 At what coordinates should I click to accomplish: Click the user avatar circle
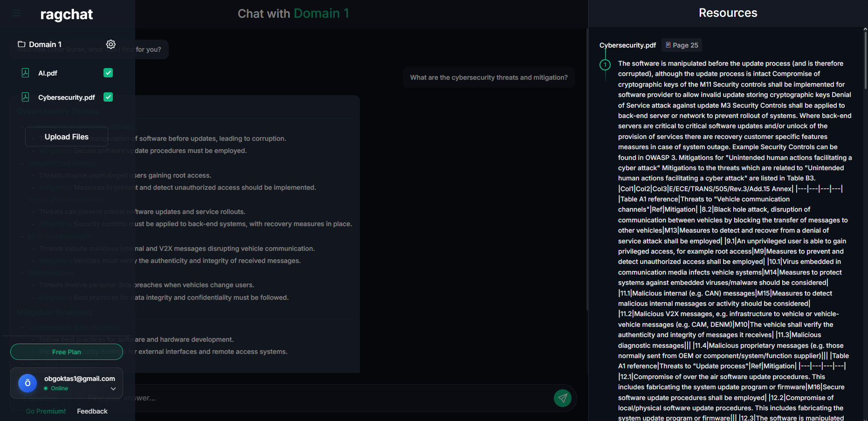[28, 383]
